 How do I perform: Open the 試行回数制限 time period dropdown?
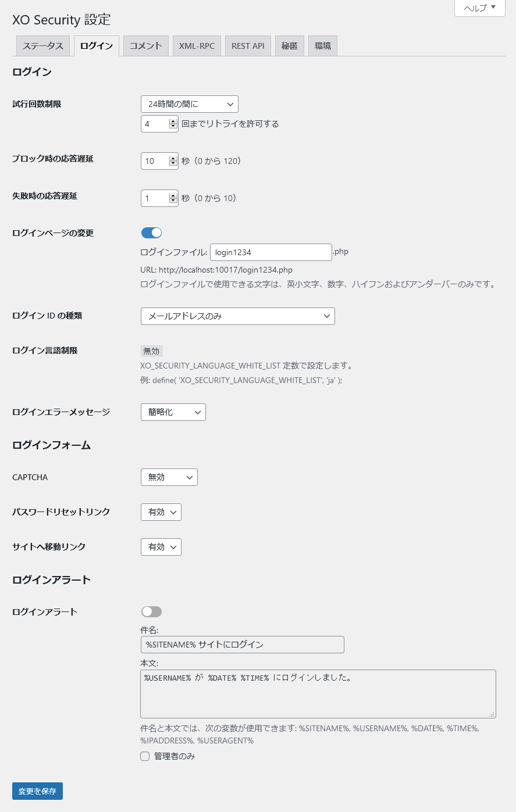(189, 104)
